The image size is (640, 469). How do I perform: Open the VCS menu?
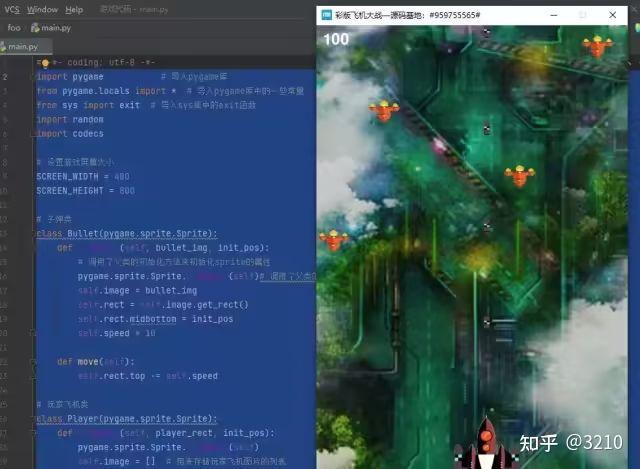[x=12, y=9]
